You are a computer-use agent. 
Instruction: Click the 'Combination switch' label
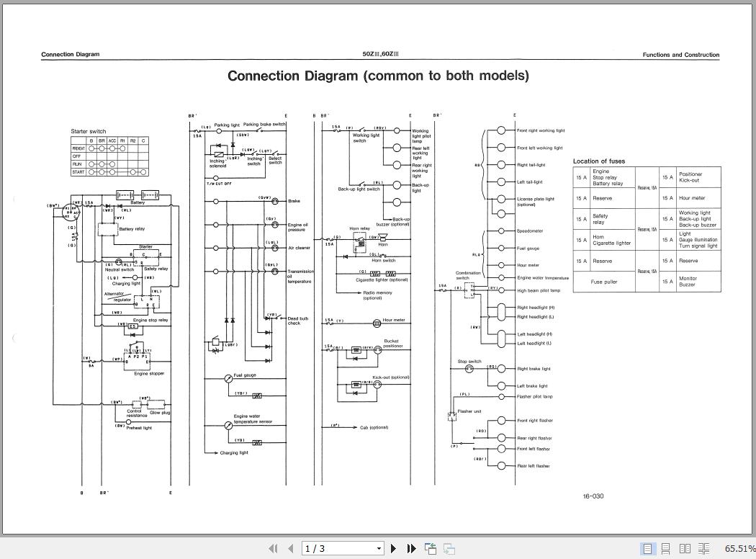(468, 275)
